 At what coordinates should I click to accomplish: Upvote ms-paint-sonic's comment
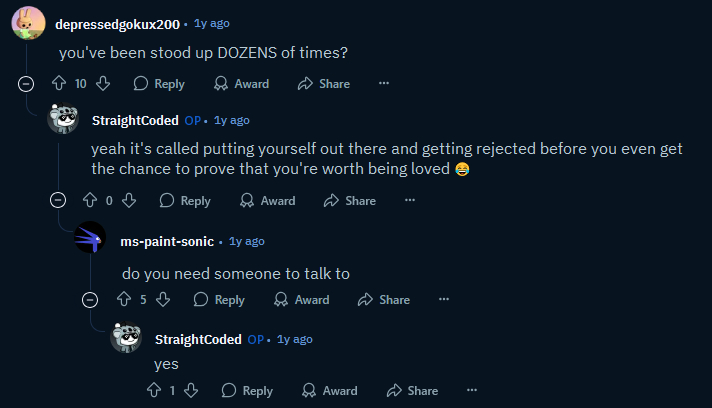(124, 299)
